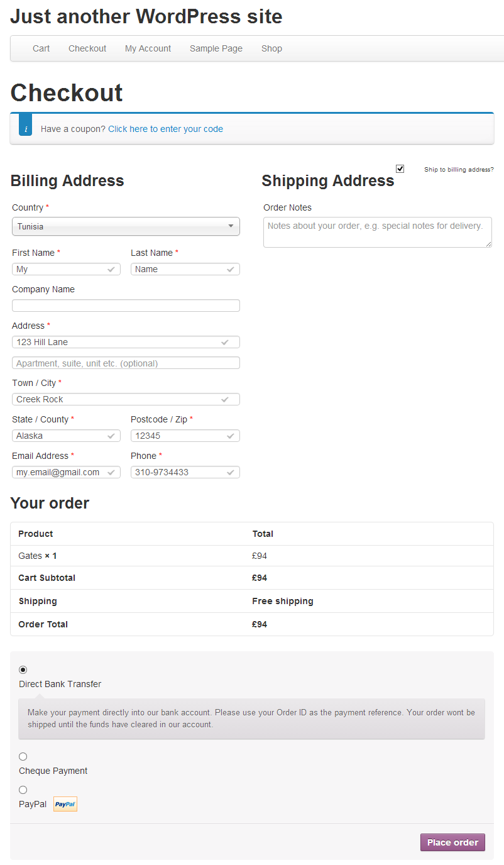Image resolution: width=504 pixels, height=865 pixels.
Task: Click the Order Notes text area
Action: [x=378, y=232]
